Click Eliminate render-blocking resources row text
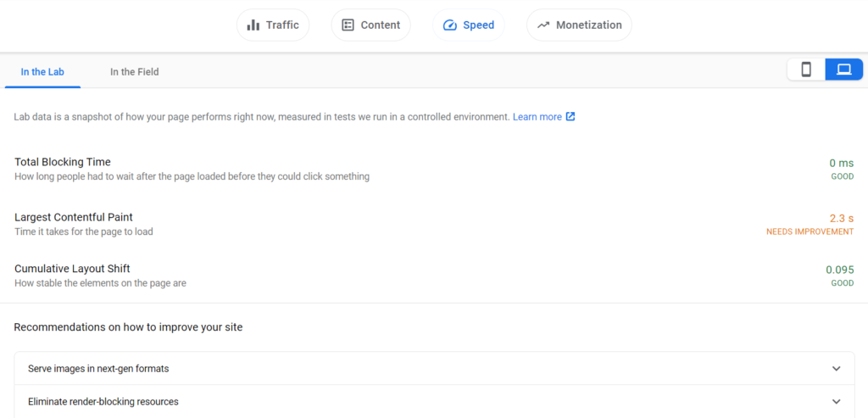The width and height of the screenshot is (868, 418). pyautogui.click(x=103, y=401)
